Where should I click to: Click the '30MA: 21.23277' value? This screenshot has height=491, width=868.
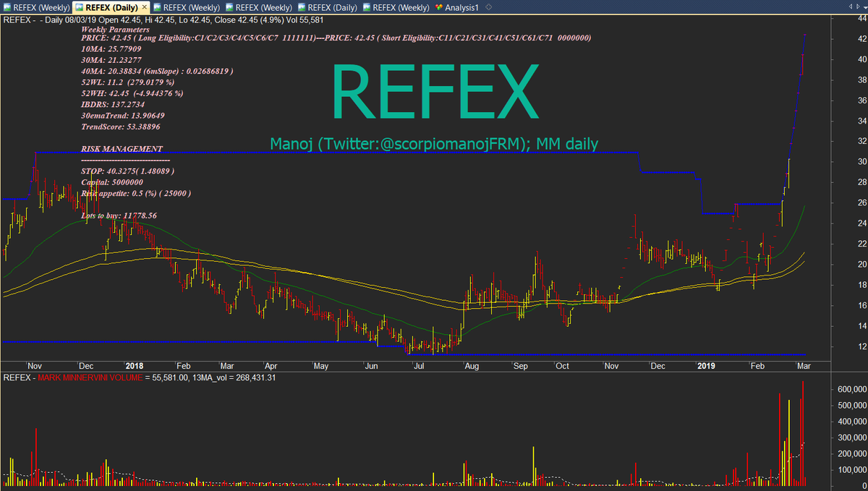coord(112,61)
